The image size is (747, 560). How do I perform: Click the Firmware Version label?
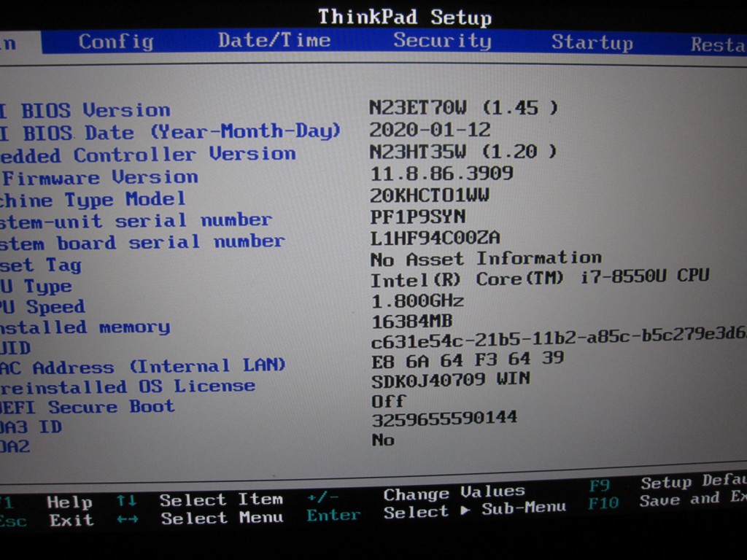(x=101, y=178)
